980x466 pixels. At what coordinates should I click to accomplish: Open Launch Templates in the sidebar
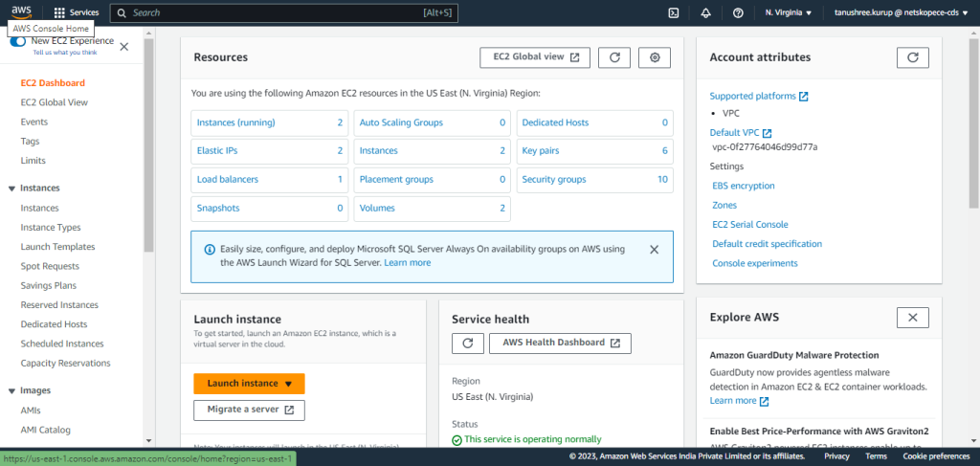pos(57,247)
